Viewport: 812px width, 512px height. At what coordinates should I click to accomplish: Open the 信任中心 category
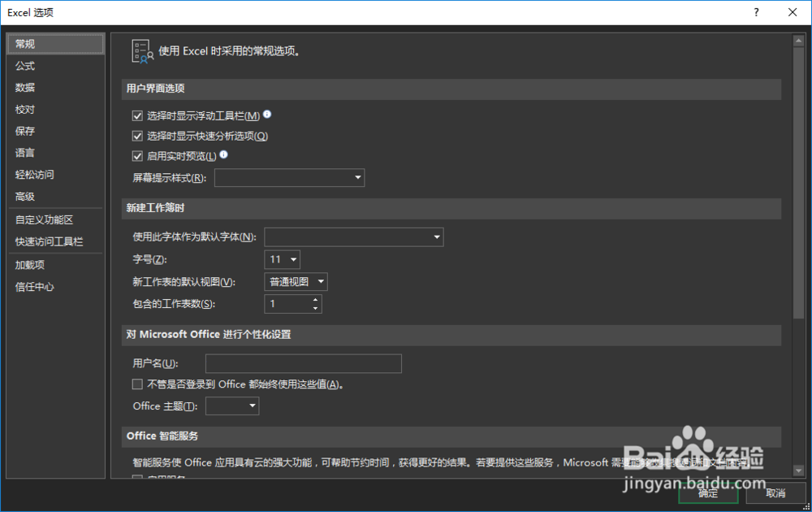(x=55, y=287)
